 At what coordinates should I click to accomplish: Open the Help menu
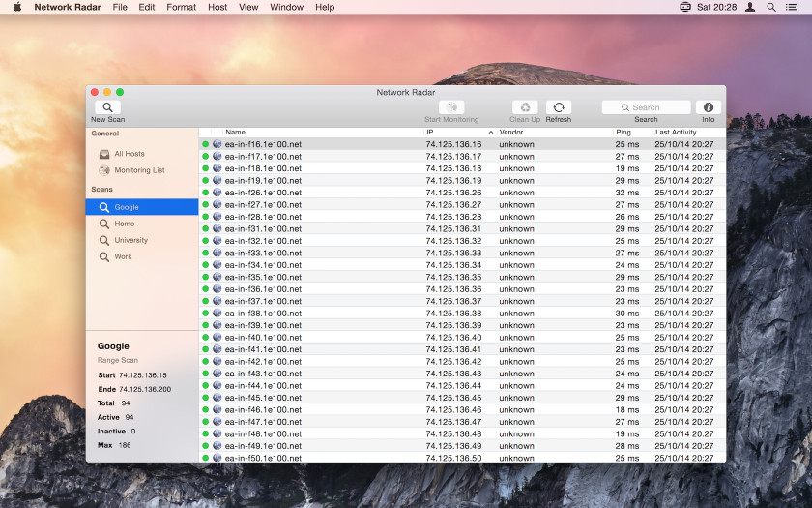pos(325,7)
